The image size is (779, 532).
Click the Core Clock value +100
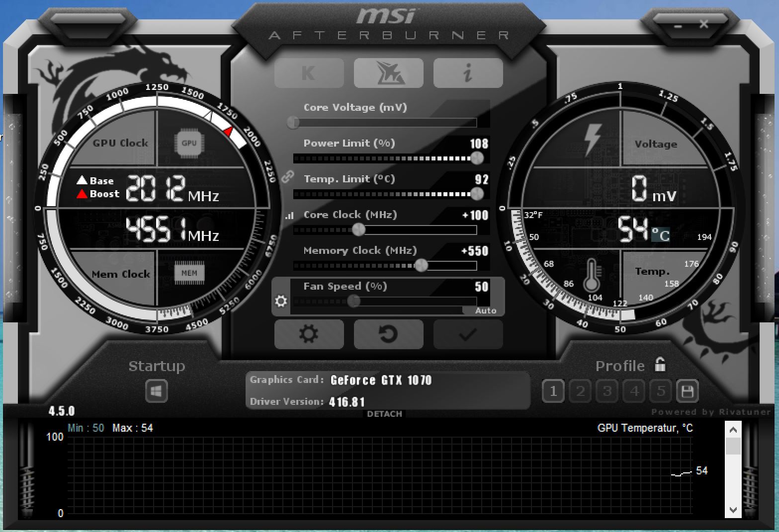[475, 215]
